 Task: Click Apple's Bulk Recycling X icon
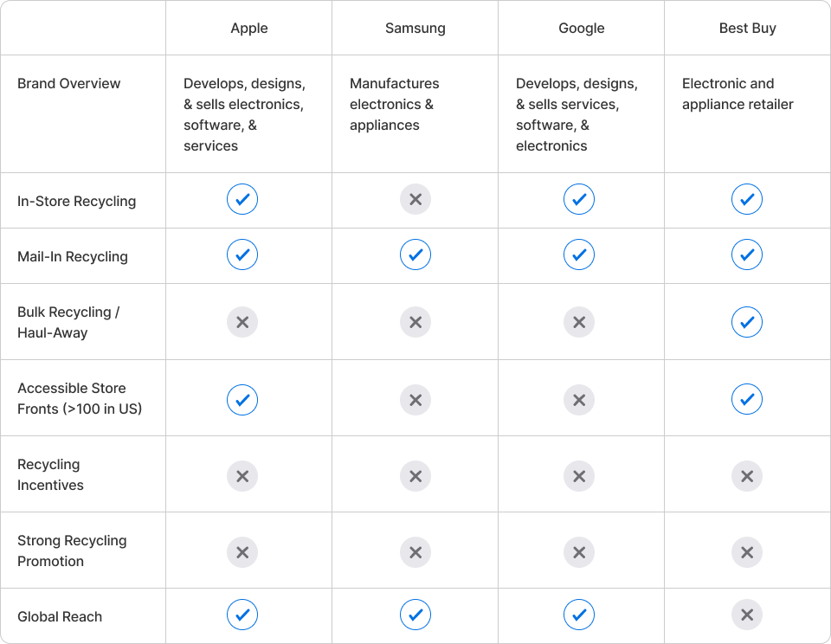242,322
